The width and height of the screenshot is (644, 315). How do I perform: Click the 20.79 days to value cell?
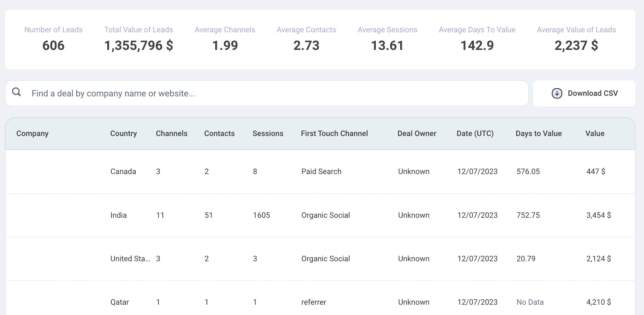coord(526,259)
